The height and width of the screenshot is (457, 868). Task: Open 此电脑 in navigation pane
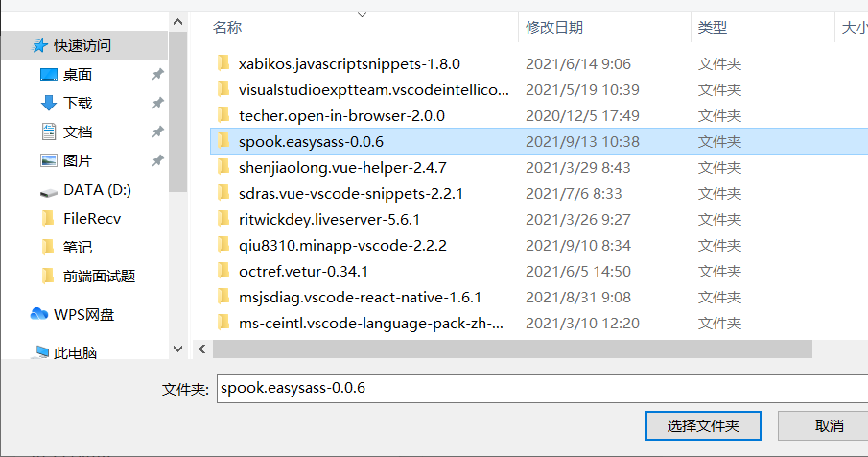75,353
